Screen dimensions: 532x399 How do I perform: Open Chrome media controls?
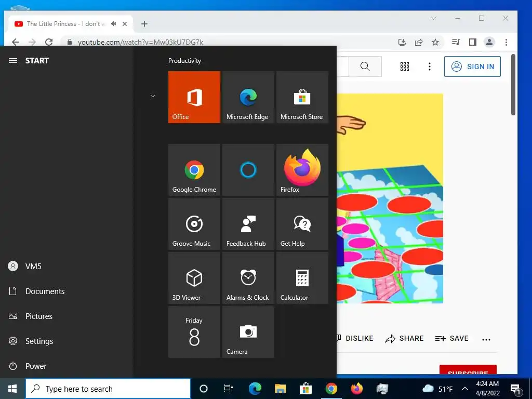[456, 42]
